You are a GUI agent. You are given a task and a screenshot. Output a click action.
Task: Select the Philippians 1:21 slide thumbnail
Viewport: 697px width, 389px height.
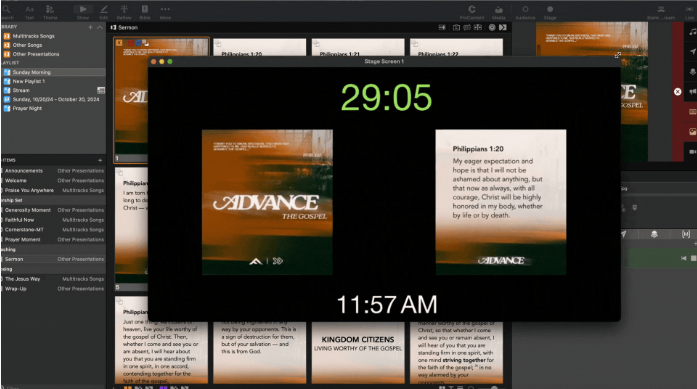click(358, 47)
